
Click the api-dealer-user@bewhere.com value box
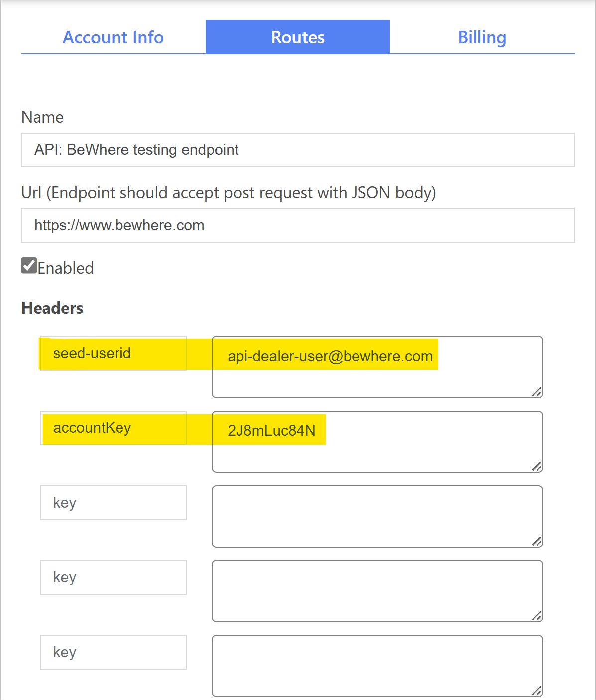pos(377,367)
